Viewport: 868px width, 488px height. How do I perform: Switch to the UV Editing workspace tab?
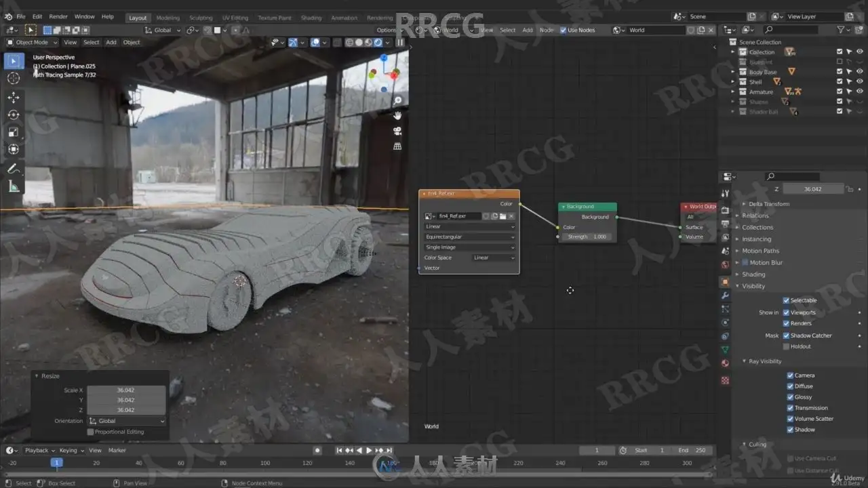(x=235, y=18)
